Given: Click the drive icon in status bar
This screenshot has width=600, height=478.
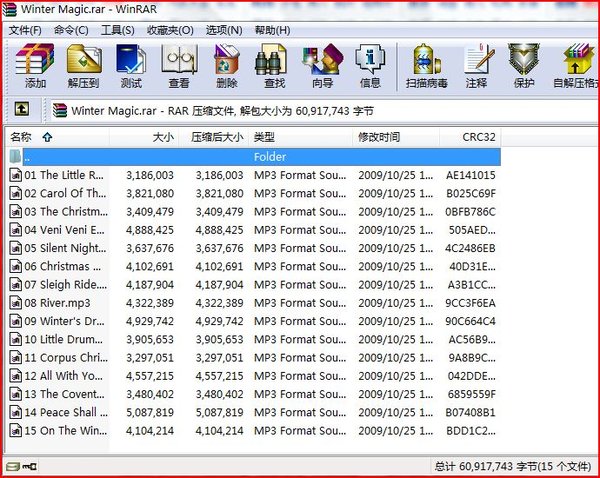Looking at the screenshot, I should (13, 467).
